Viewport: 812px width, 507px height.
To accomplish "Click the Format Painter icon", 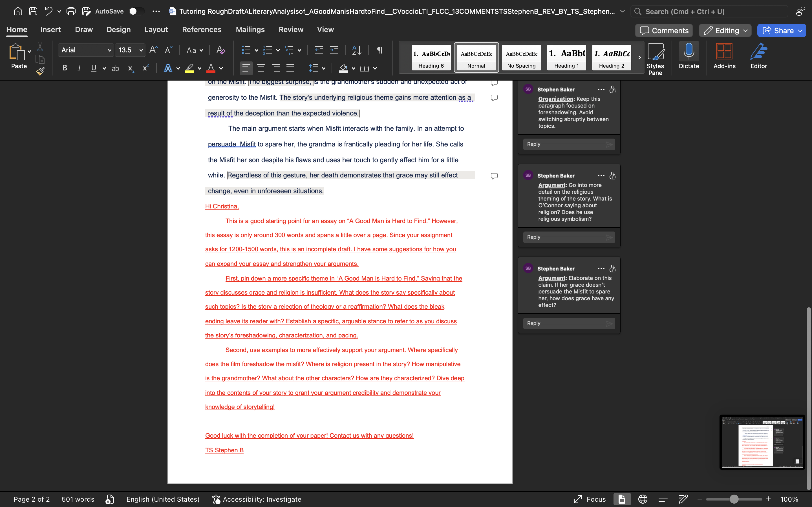I will click(40, 71).
